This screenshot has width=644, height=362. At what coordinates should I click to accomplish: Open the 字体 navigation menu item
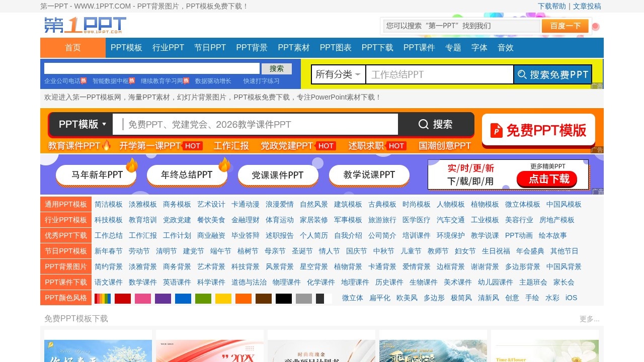coord(479,48)
